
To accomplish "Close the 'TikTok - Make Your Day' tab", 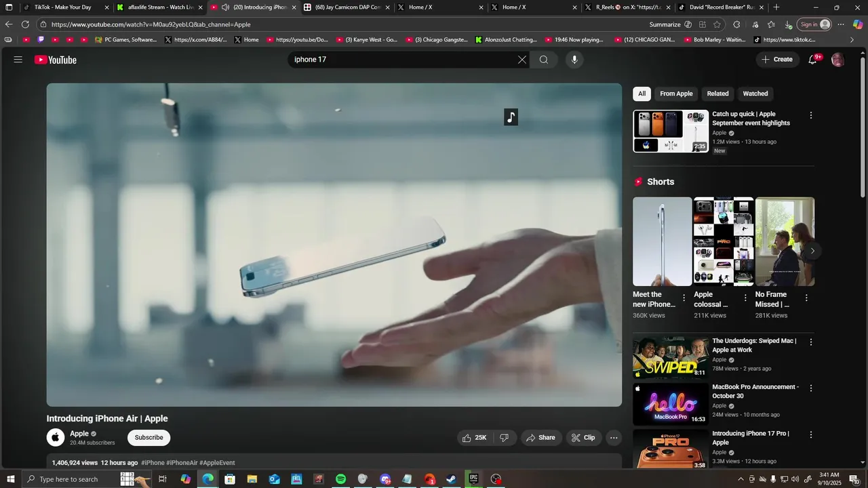I will (x=106, y=7).
